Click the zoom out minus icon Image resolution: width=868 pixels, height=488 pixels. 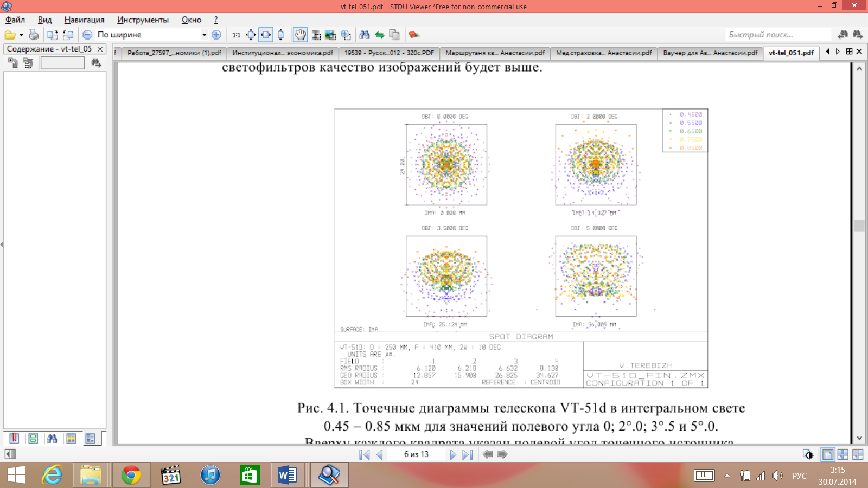tap(87, 35)
